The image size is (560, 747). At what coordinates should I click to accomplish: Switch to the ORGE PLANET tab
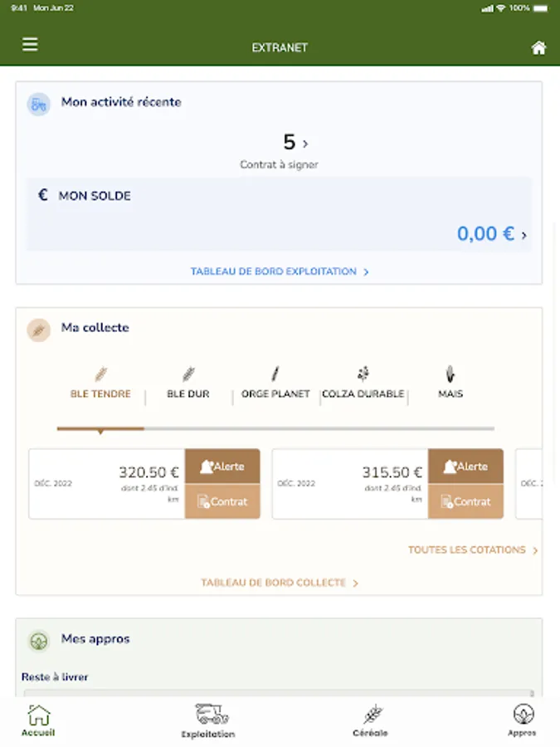point(275,384)
